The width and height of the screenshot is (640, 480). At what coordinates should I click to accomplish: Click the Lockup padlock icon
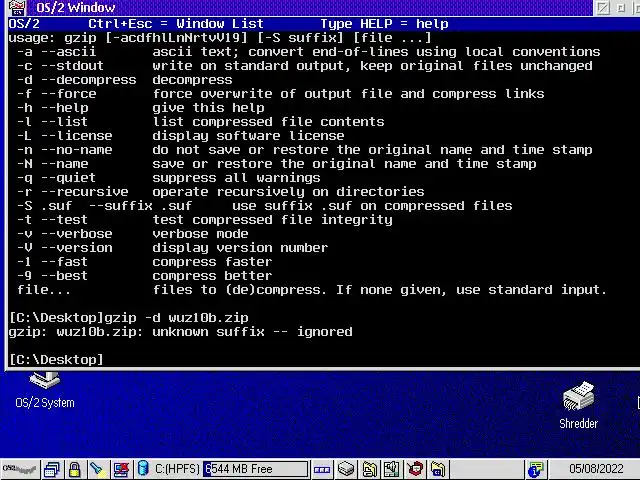pyautogui.click(x=74, y=469)
